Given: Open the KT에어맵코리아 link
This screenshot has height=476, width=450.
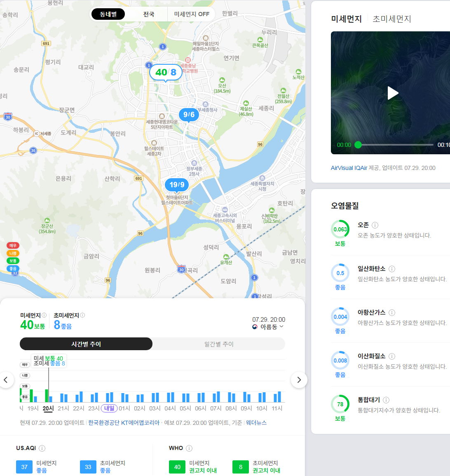Looking at the screenshot, I should point(140,422).
